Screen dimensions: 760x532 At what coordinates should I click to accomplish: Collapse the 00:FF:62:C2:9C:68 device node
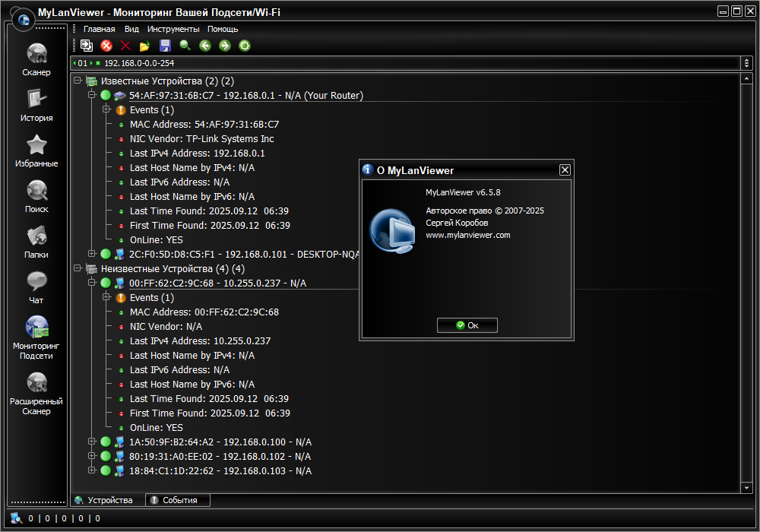pos(92,283)
